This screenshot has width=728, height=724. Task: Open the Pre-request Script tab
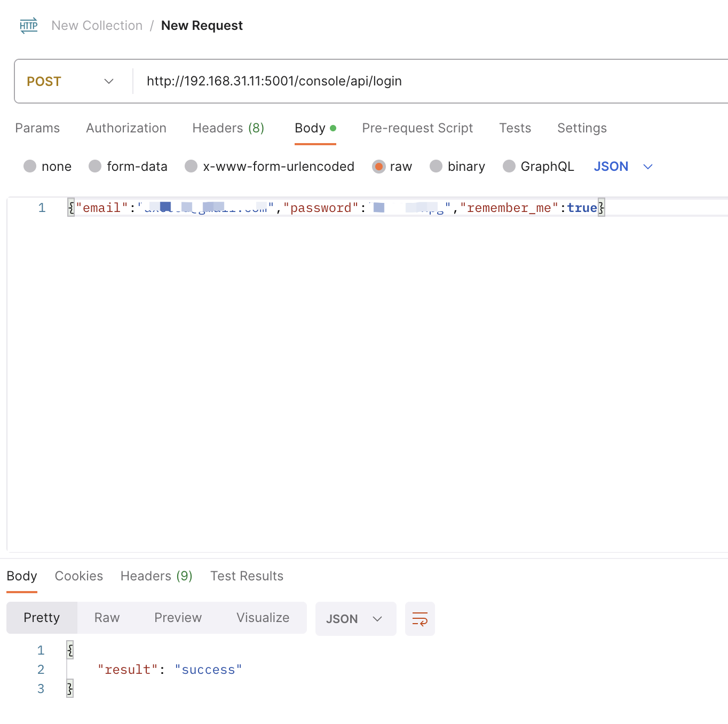tap(417, 128)
